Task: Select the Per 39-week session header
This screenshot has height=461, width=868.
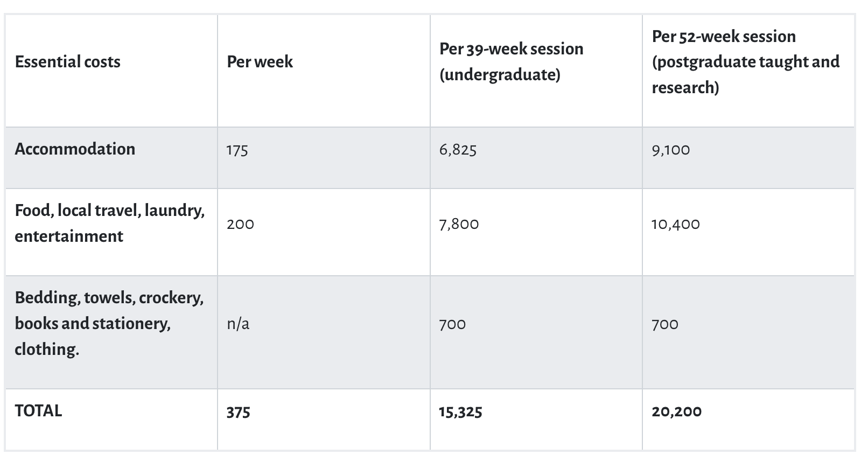Action: point(511,61)
